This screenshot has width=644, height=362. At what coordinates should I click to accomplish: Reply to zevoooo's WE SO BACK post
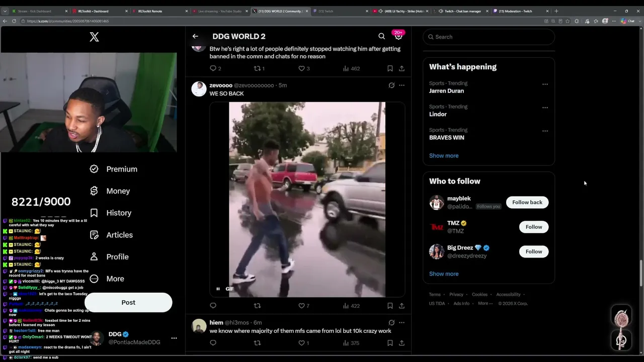click(x=213, y=306)
